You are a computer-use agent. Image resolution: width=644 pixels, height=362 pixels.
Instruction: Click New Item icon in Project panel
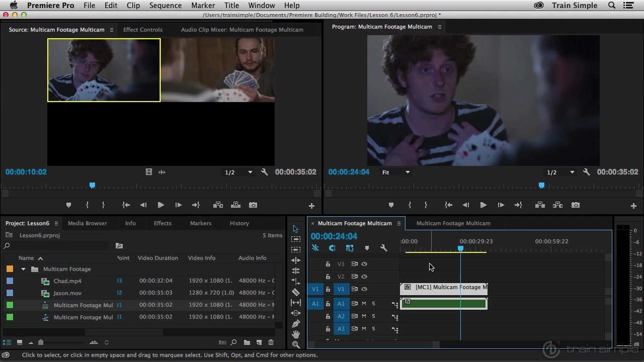(259, 342)
